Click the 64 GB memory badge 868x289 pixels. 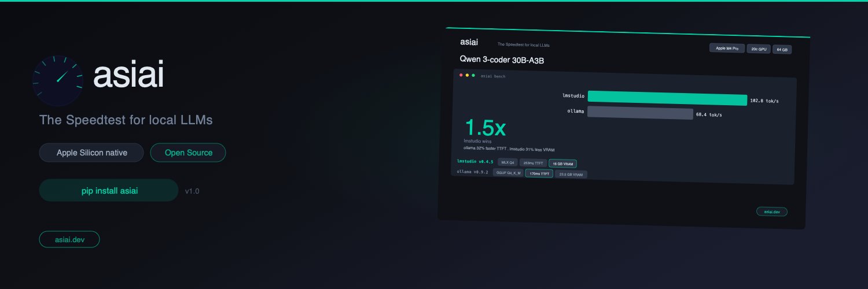tap(782, 50)
